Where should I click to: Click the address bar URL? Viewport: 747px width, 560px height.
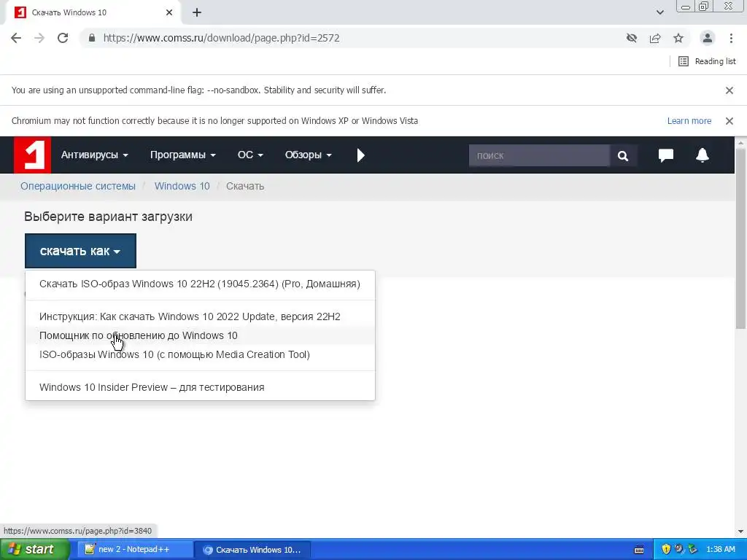pos(222,38)
